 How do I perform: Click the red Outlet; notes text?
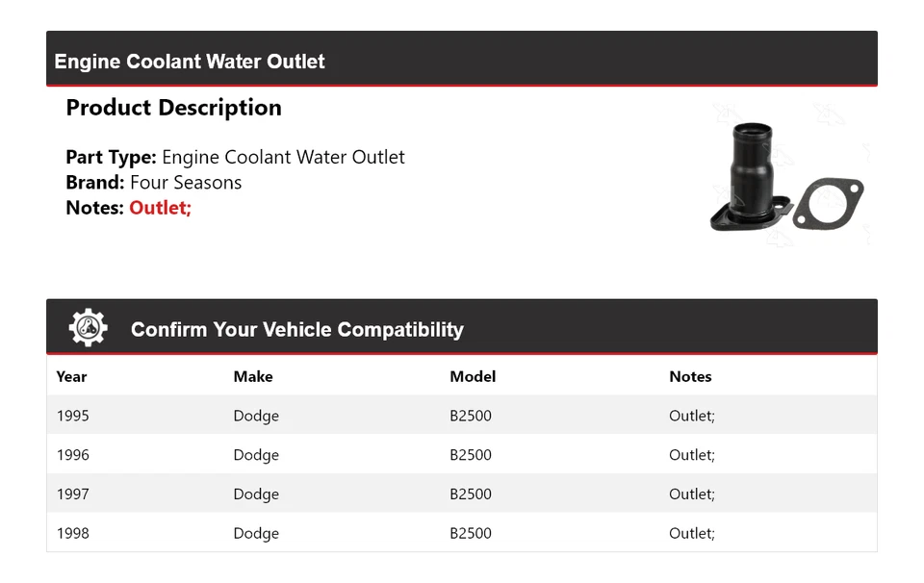coord(161,208)
